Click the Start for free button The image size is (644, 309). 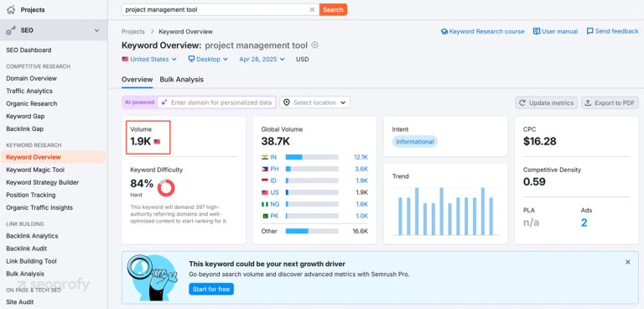pos(211,289)
